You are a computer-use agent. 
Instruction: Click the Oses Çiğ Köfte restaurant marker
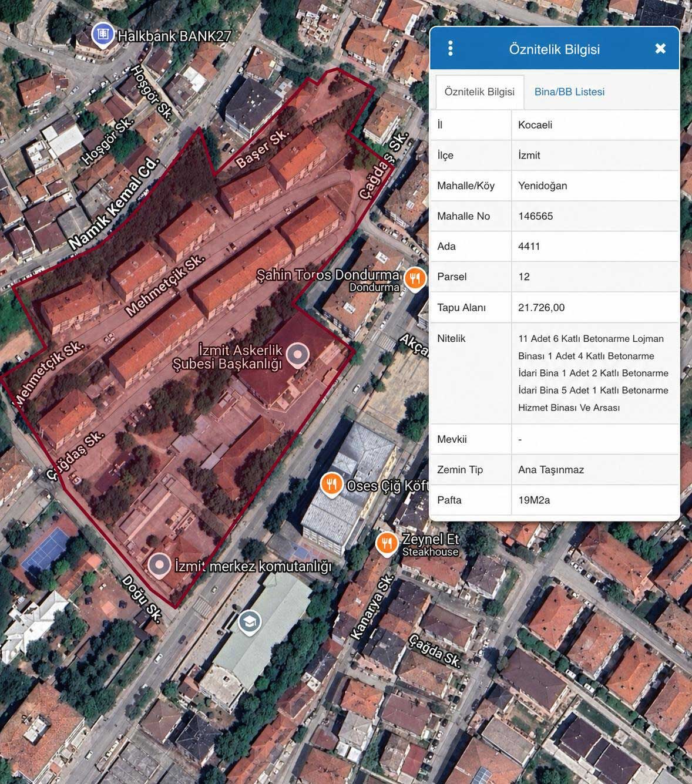tap(332, 484)
